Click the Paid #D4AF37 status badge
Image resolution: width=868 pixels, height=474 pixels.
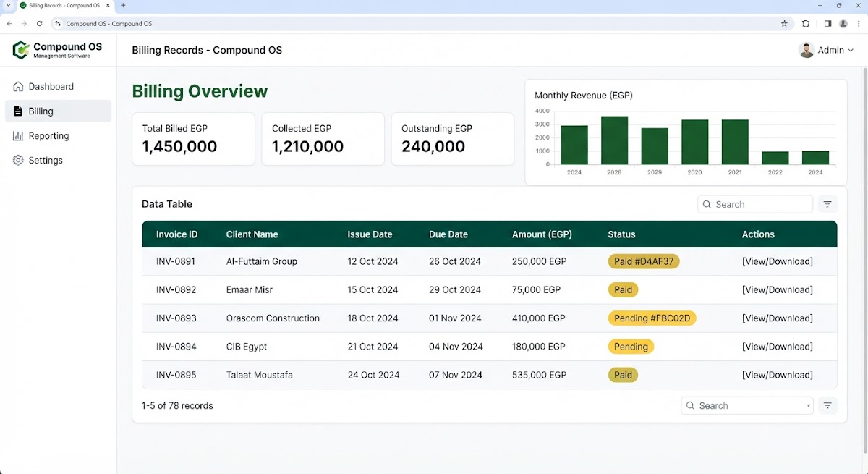(644, 261)
